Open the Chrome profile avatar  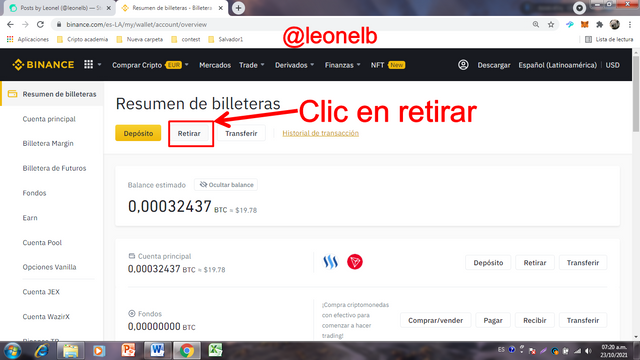click(x=615, y=24)
